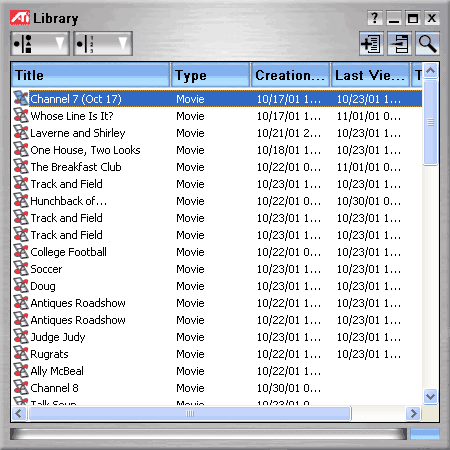
Task: Click the movie icon beside Channel 7 (Oct 17)
Action: (x=21, y=99)
